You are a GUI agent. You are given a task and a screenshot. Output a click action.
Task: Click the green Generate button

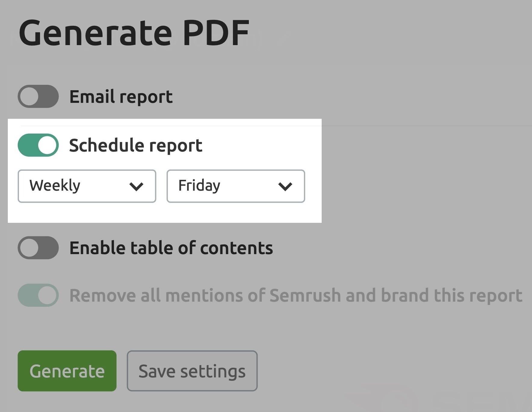[x=67, y=371]
